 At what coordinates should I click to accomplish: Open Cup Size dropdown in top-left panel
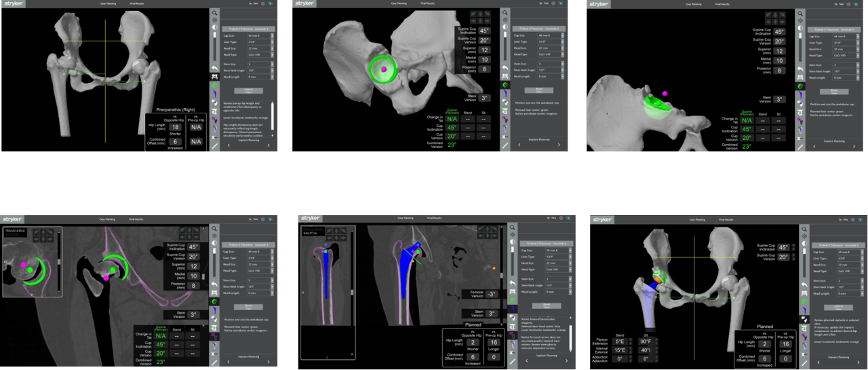tap(273, 36)
